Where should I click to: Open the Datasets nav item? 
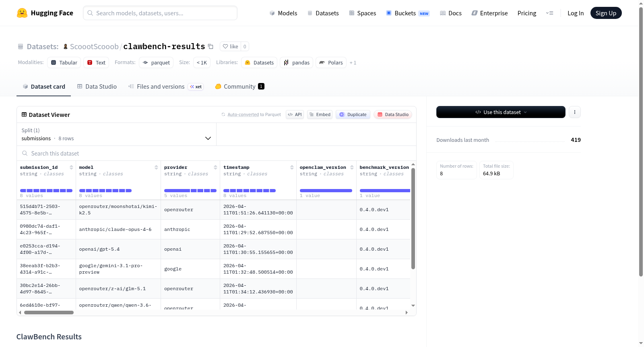(323, 13)
